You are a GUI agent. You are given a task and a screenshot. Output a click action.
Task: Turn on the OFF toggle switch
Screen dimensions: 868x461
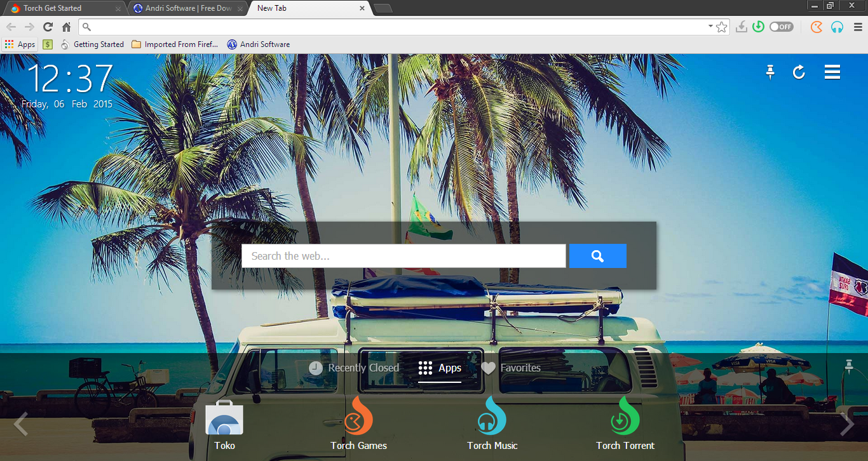tap(781, 27)
